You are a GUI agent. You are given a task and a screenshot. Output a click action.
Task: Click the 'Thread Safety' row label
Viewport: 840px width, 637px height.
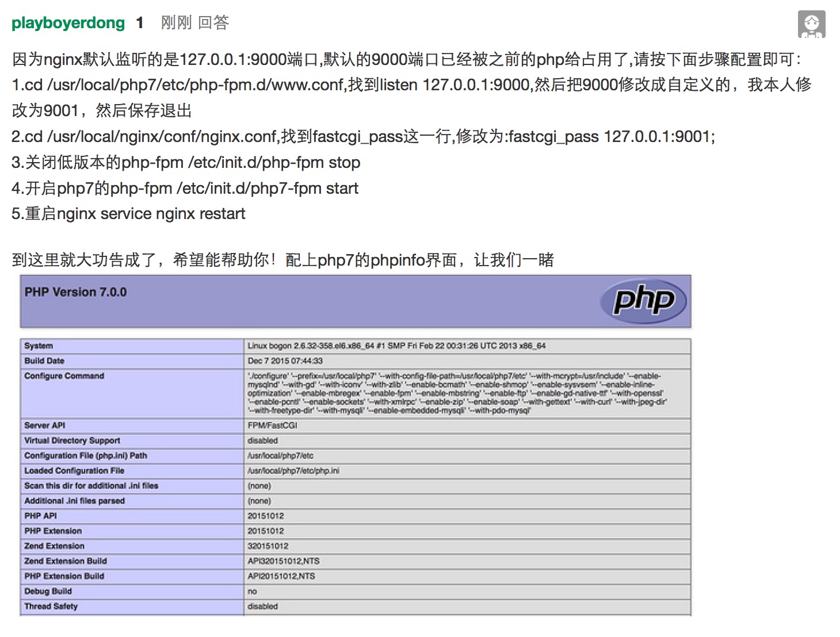pos(51,605)
